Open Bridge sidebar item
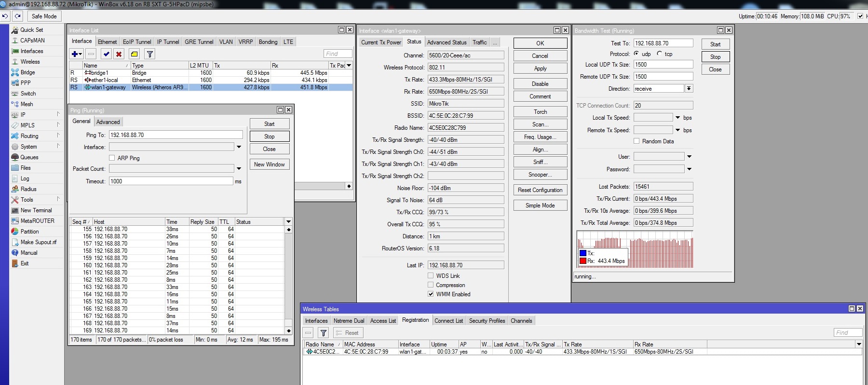This screenshot has height=385, width=868. 27,72
